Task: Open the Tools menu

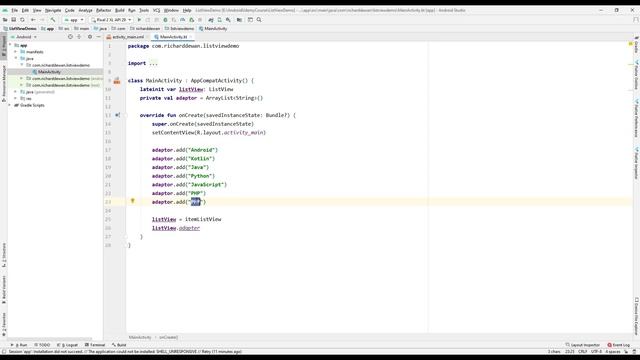Action: click(x=144, y=10)
